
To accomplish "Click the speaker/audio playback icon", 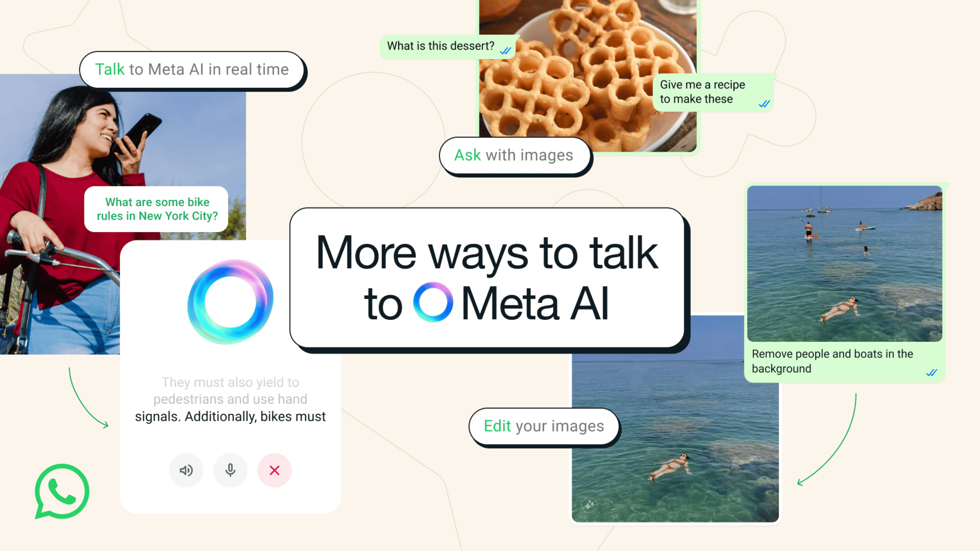I will (187, 470).
